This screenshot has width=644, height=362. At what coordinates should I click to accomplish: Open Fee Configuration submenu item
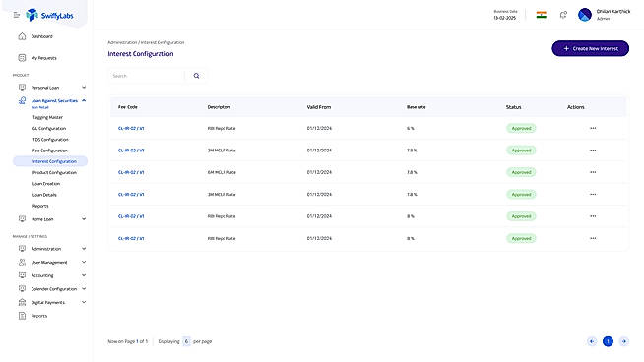click(x=50, y=151)
